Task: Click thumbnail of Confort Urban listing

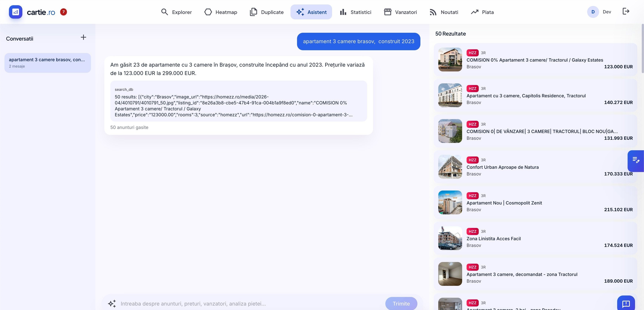Action: (x=450, y=167)
